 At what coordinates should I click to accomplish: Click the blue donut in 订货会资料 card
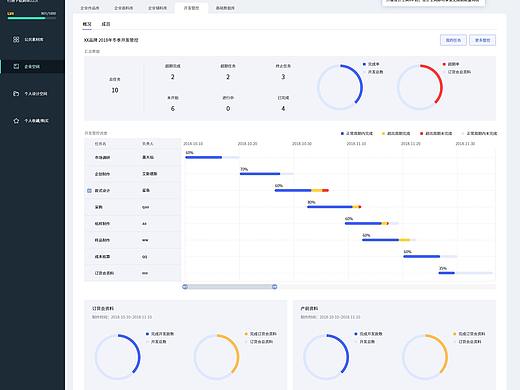(x=118, y=357)
